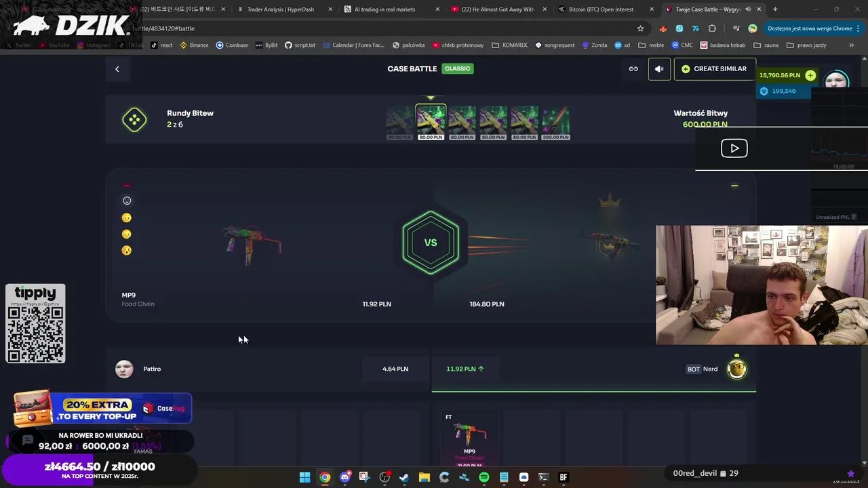Add funds with the green plus icon
The width and height of the screenshot is (868, 488).
810,75
